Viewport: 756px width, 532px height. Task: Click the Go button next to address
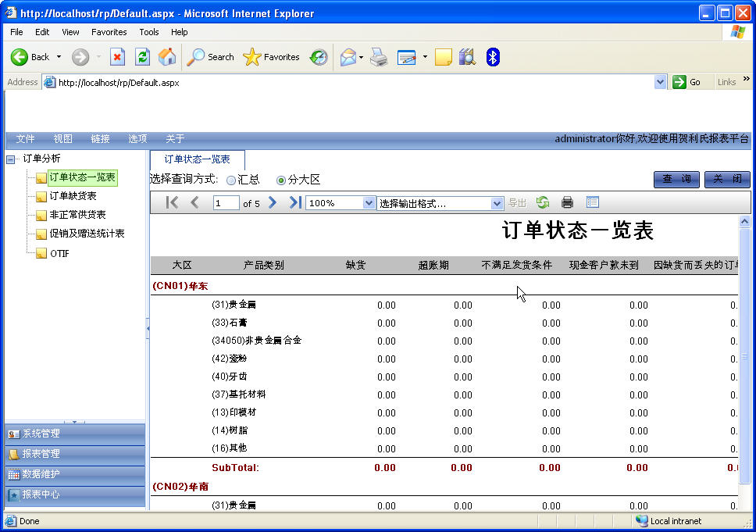(x=686, y=82)
